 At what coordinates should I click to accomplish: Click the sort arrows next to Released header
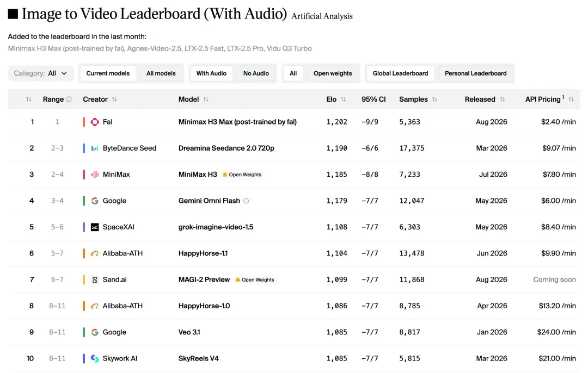(x=502, y=100)
